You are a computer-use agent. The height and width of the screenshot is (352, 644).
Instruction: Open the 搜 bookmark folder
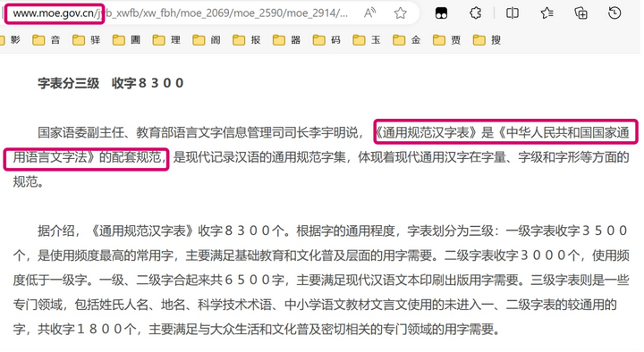click(487, 40)
